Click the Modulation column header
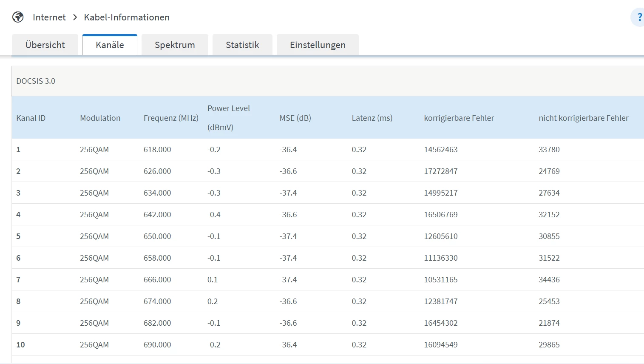This screenshot has width=644, height=364. tap(100, 118)
